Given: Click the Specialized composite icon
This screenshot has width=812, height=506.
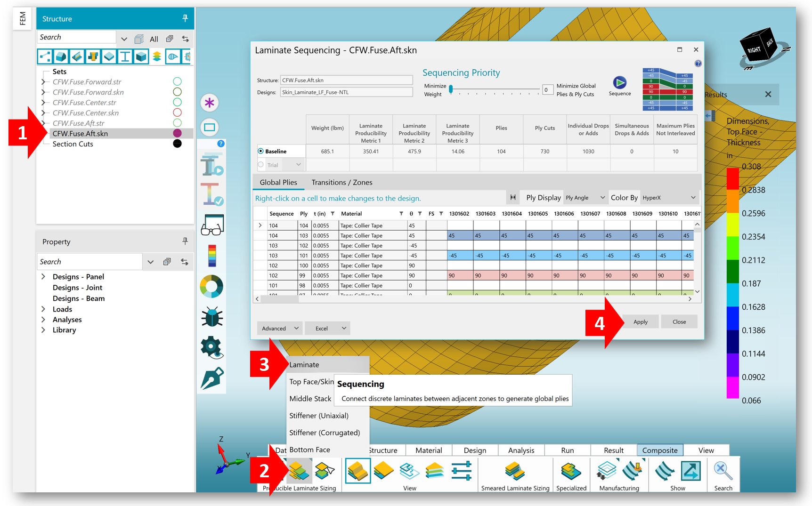Looking at the screenshot, I should 571,471.
